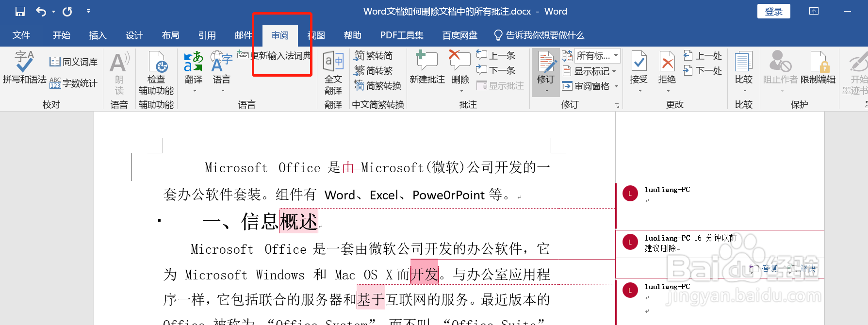The width and height of the screenshot is (868, 325).
Task: Convert with 简转繁
Action: pos(373,71)
